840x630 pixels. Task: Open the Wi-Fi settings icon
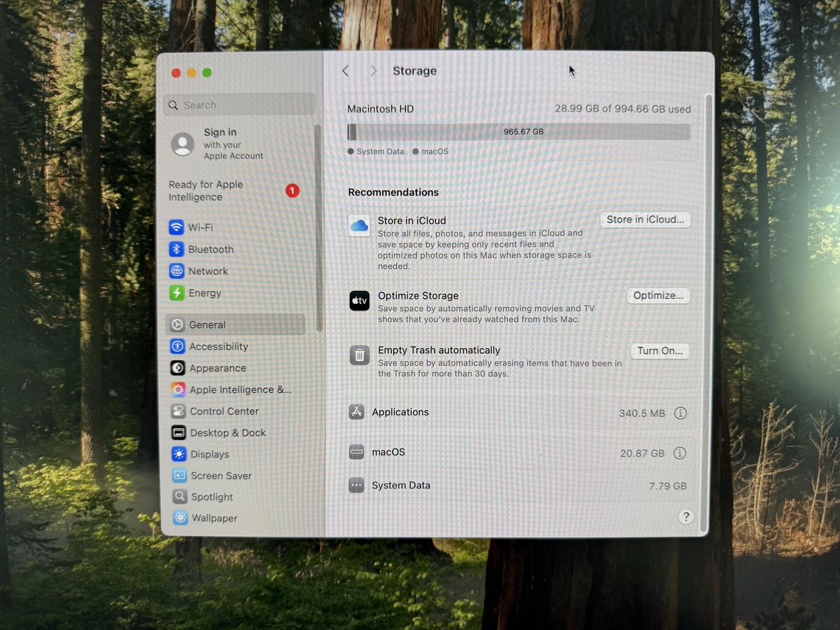pyautogui.click(x=176, y=228)
